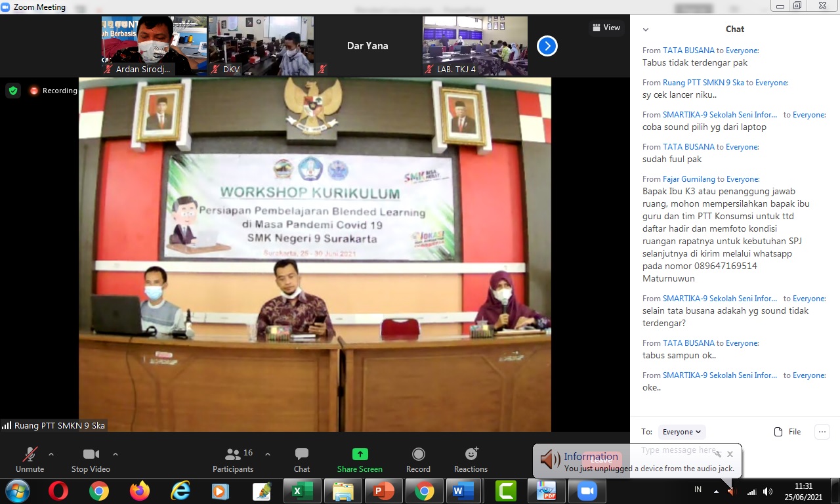Collapse chat panel with top-left chevron
The height and width of the screenshot is (504, 840).
tap(646, 30)
